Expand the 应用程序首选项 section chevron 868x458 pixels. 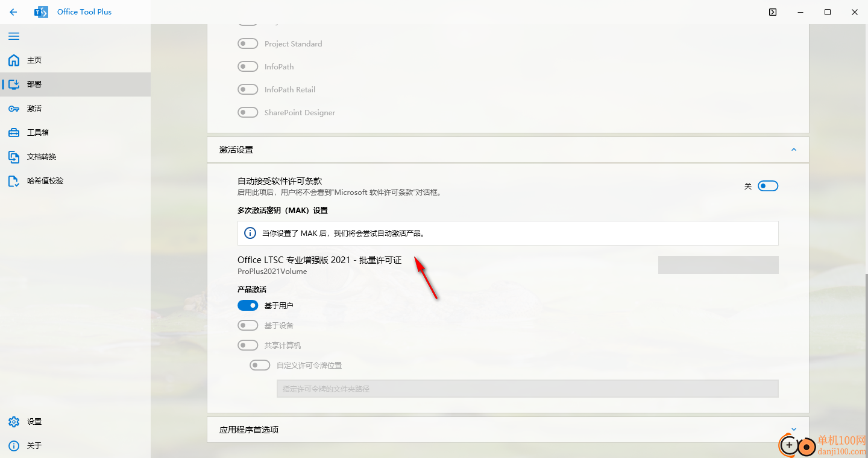pos(793,430)
